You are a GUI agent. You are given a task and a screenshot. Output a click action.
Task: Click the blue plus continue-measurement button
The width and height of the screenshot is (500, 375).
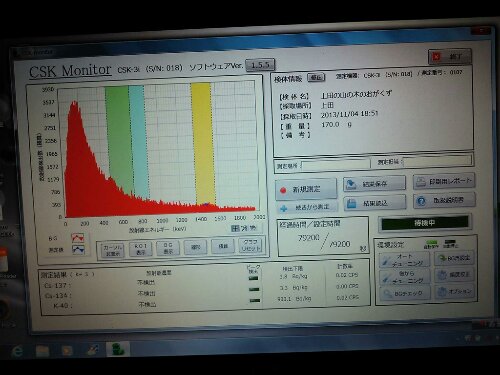(x=306, y=208)
